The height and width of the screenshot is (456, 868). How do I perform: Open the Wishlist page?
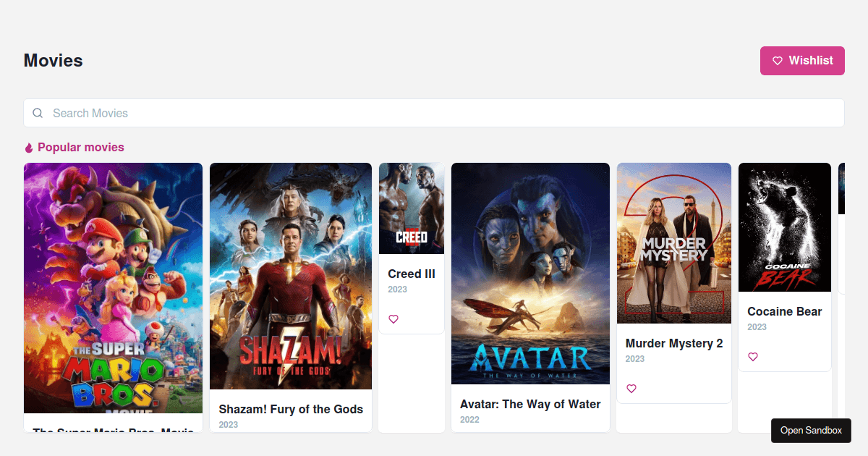tap(802, 61)
